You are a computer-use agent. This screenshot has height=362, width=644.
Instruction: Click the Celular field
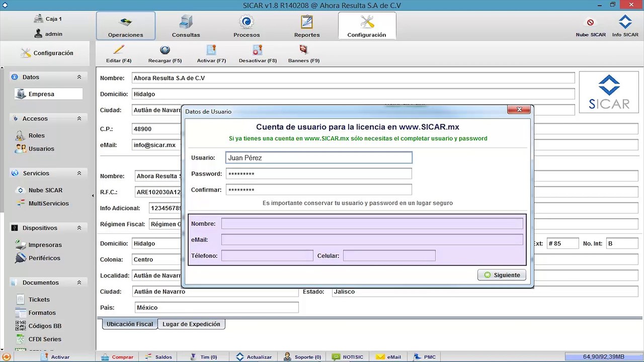click(389, 256)
